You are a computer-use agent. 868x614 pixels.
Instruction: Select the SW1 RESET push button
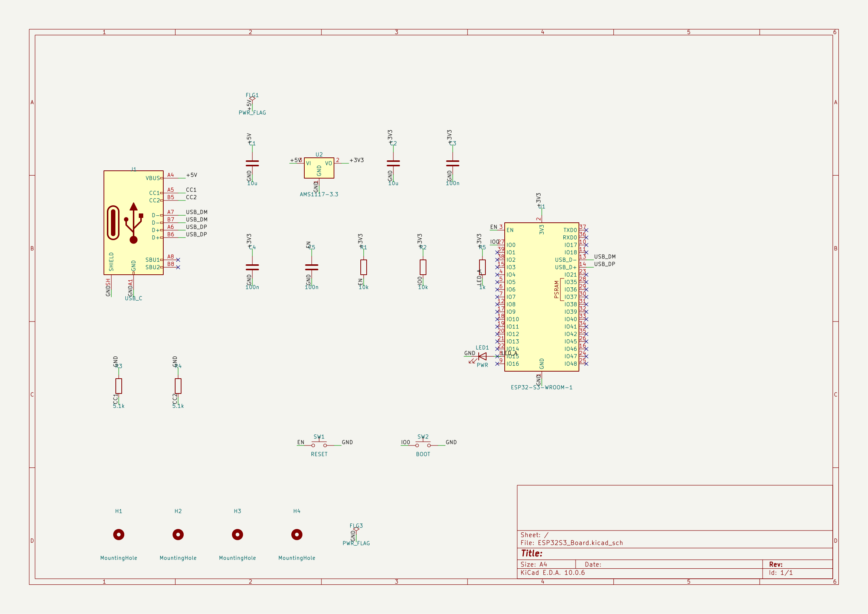pos(319,444)
